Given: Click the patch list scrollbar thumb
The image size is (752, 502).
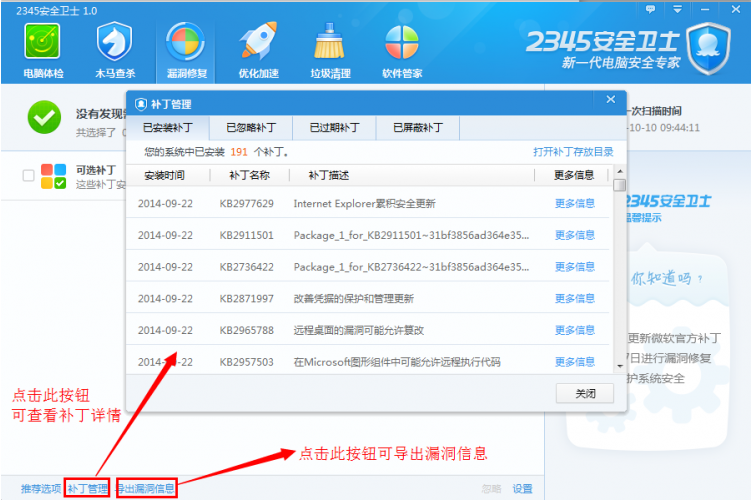Looking at the screenshot, I should (620, 185).
